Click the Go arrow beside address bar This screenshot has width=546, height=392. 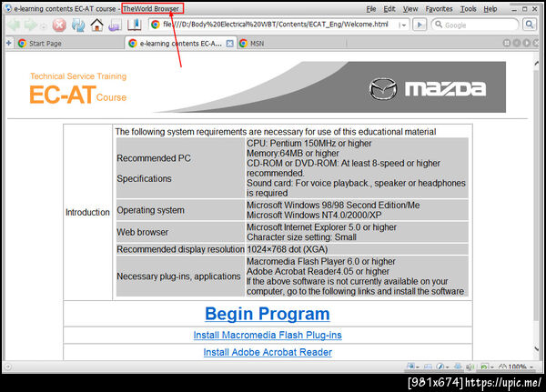click(x=420, y=25)
